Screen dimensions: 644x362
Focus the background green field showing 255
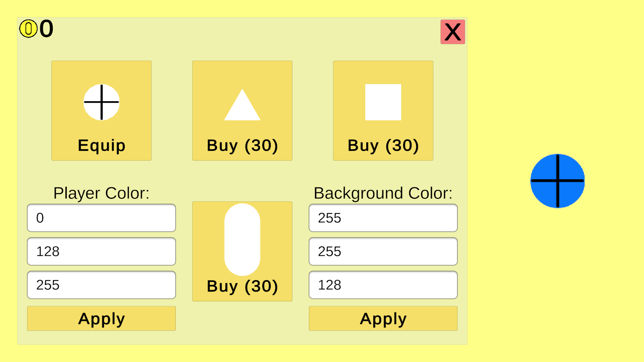point(383,251)
